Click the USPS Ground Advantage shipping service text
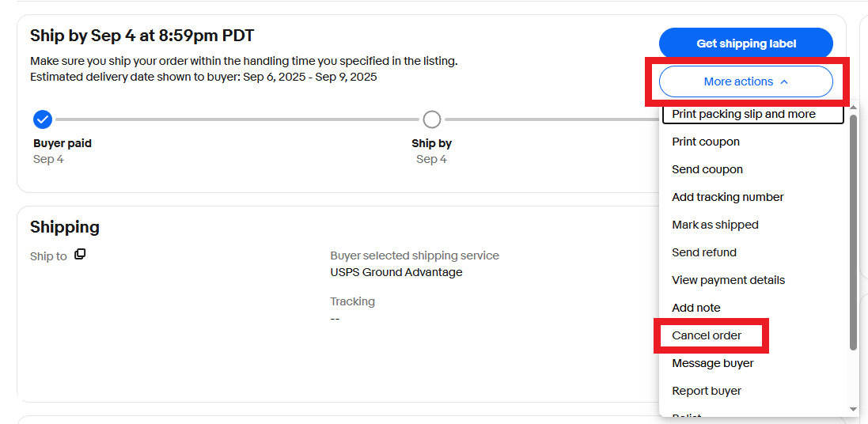The image size is (868, 424). click(x=396, y=272)
